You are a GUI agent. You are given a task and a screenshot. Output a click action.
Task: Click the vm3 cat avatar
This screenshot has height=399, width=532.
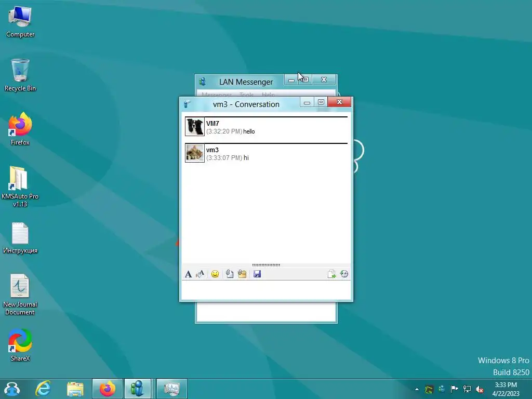point(195,153)
